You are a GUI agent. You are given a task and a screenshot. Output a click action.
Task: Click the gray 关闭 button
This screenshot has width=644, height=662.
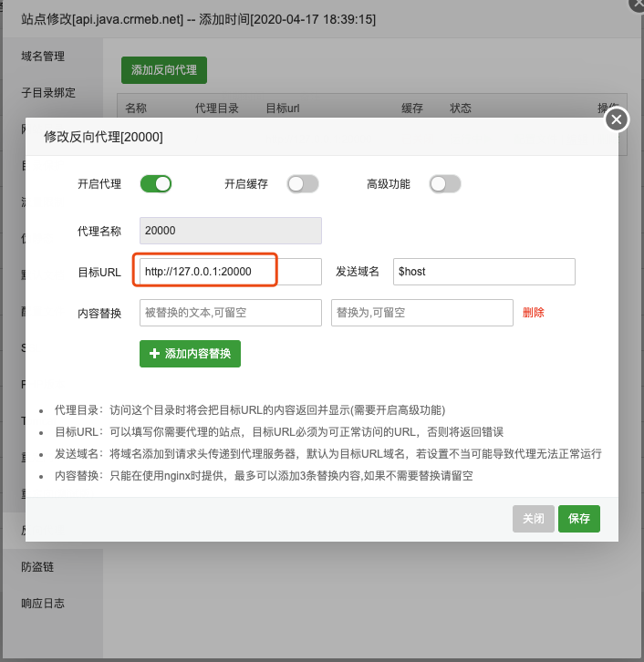point(534,519)
